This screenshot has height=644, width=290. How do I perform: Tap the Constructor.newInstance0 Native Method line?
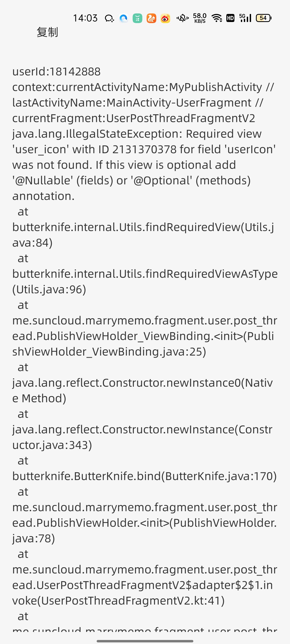tap(143, 390)
